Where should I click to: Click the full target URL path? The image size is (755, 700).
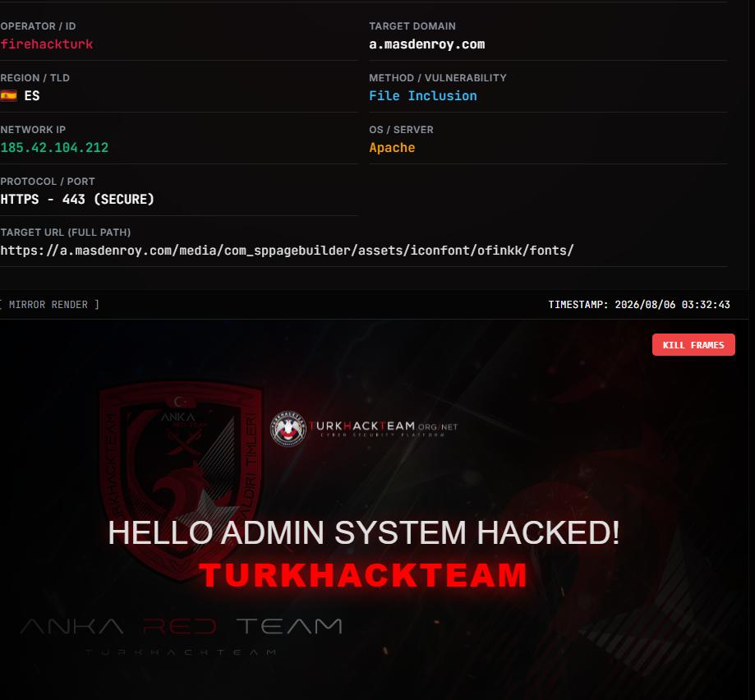[287, 251]
